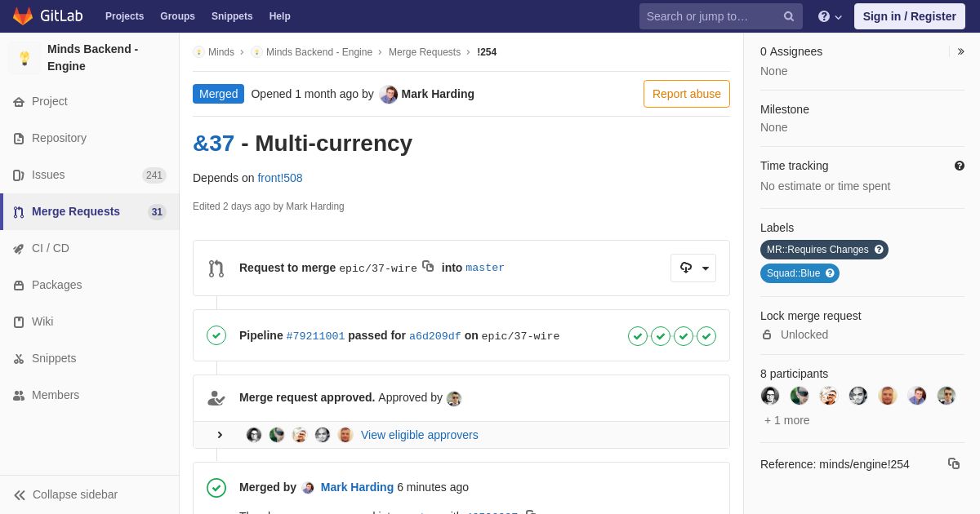Open pipeline #79211001
The height and width of the screenshot is (514, 980).
pos(315,335)
